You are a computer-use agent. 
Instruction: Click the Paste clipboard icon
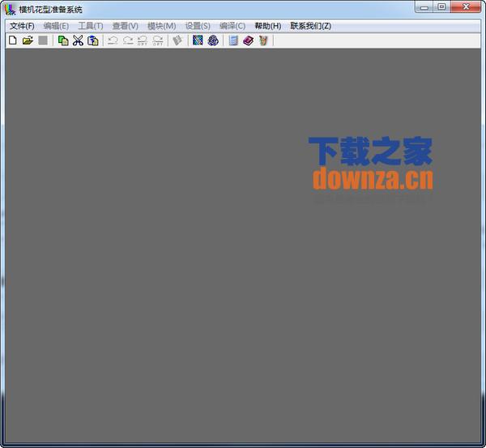pyautogui.click(x=92, y=41)
